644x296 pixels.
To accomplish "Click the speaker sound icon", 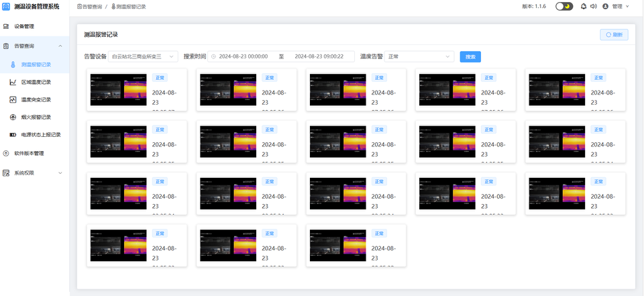I will [x=593, y=6].
